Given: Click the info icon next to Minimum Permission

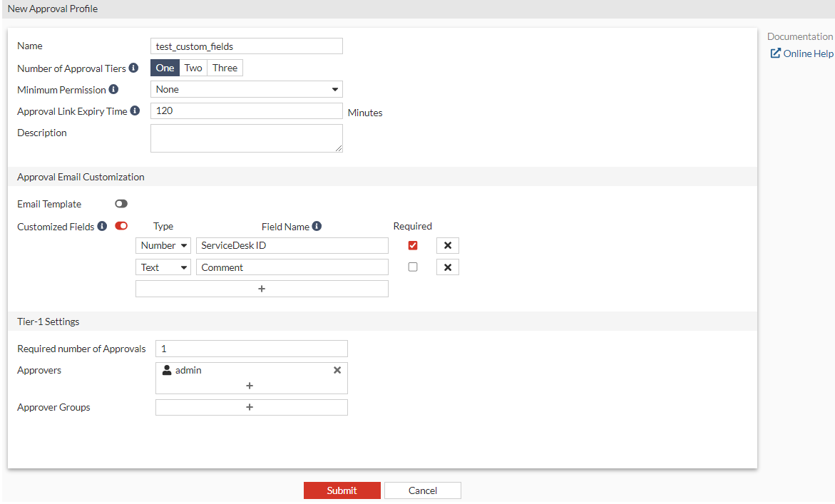Looking at the screenshot, I should (x=116, y=90).
